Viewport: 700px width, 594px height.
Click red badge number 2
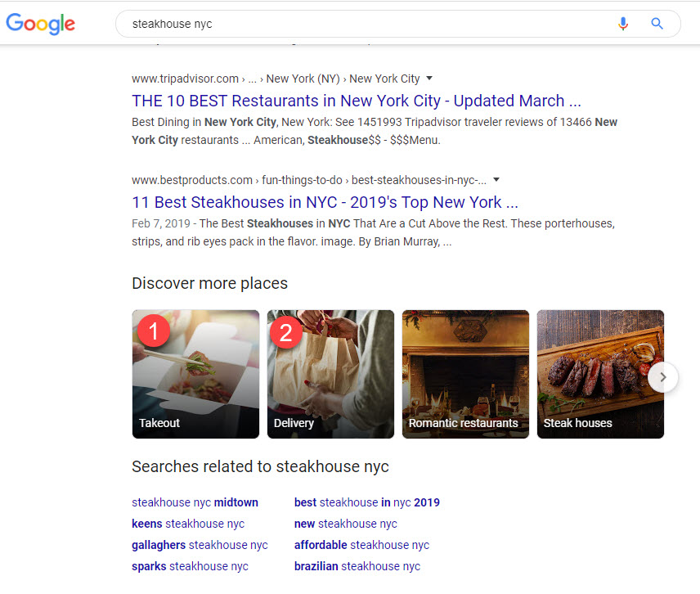pyautogui.click(x=285, y=333)
